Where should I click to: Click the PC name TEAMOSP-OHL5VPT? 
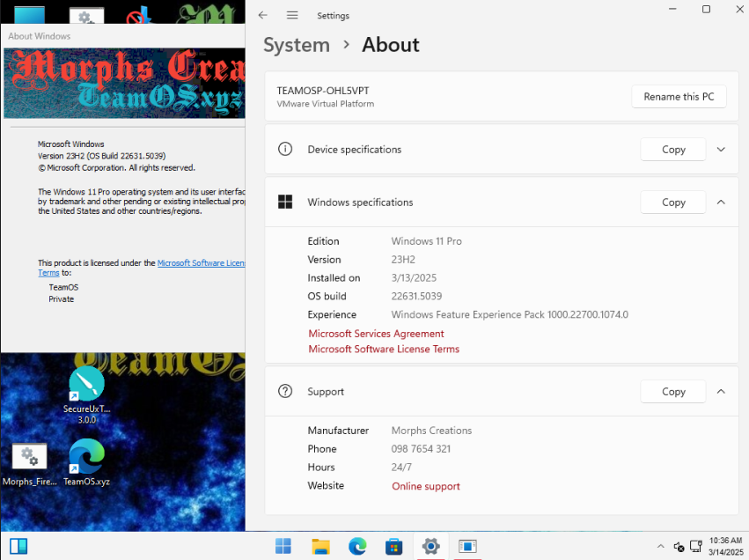click(x=323, y=91)
